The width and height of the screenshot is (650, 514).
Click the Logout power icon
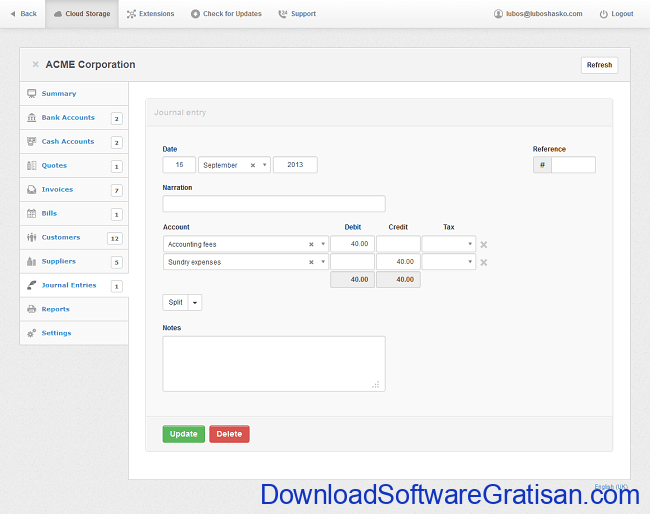[603, 14]
